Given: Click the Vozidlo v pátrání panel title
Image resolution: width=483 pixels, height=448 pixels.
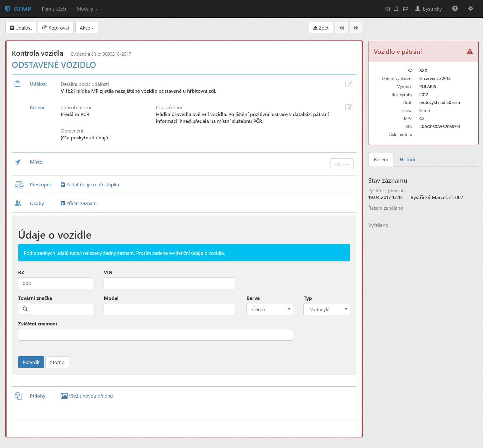Looking at the screenshot, I should tap(398, 52).
